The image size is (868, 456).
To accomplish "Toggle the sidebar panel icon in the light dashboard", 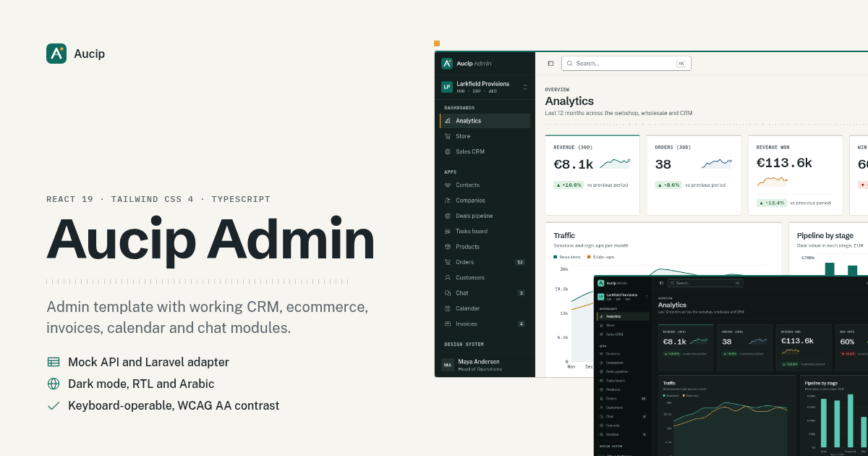I will pos(550,64).
